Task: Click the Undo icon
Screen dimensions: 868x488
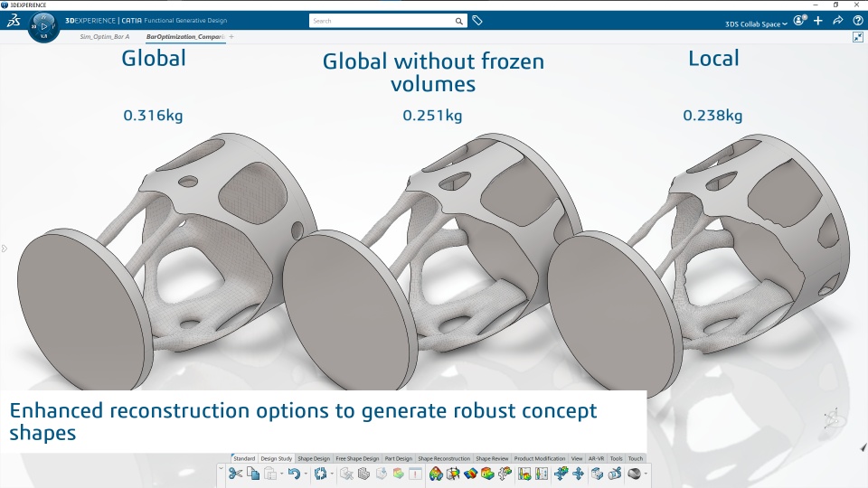Action: click(294, 474)
